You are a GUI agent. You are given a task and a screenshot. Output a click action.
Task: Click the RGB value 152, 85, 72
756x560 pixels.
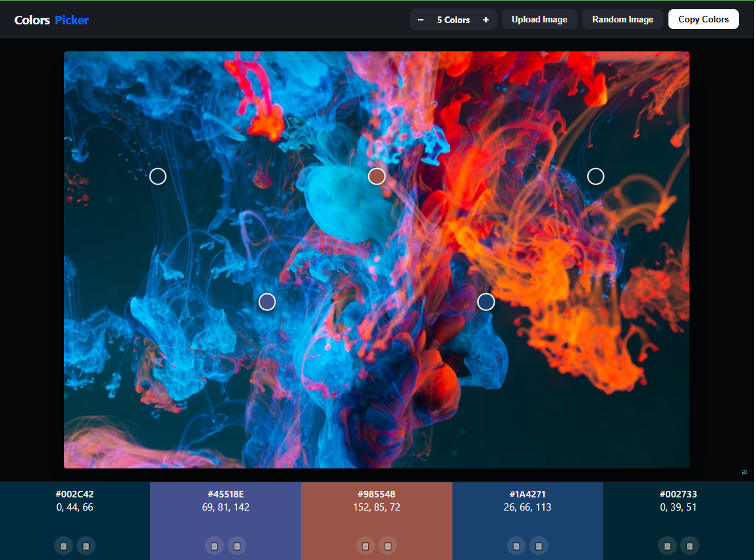pyautogui.click(x=377, y=507)
